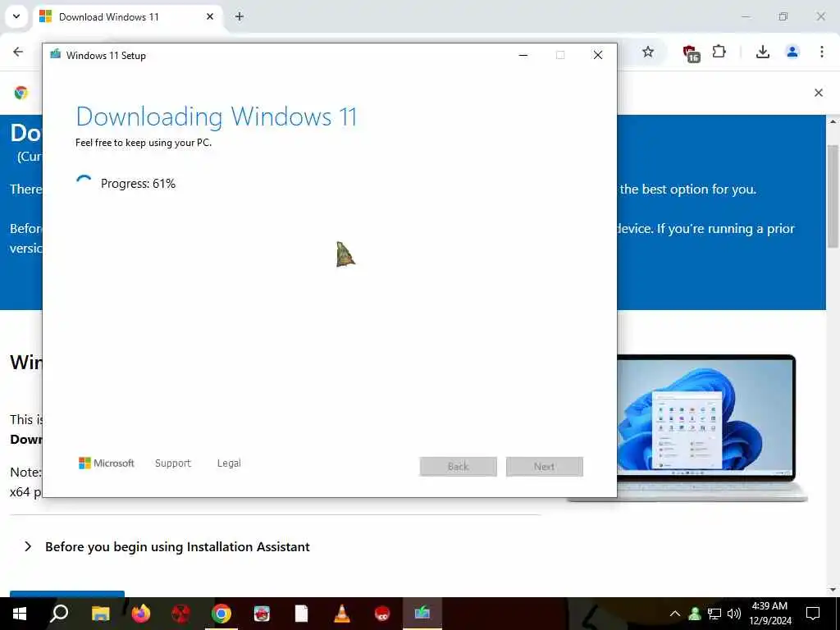Switch to Chrome in the taskbar

point(221,614)
